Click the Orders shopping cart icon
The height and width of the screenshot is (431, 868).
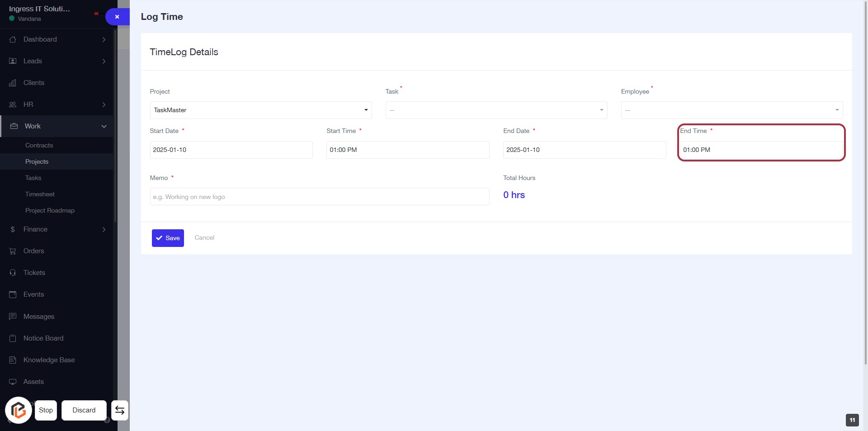point(13,251)
